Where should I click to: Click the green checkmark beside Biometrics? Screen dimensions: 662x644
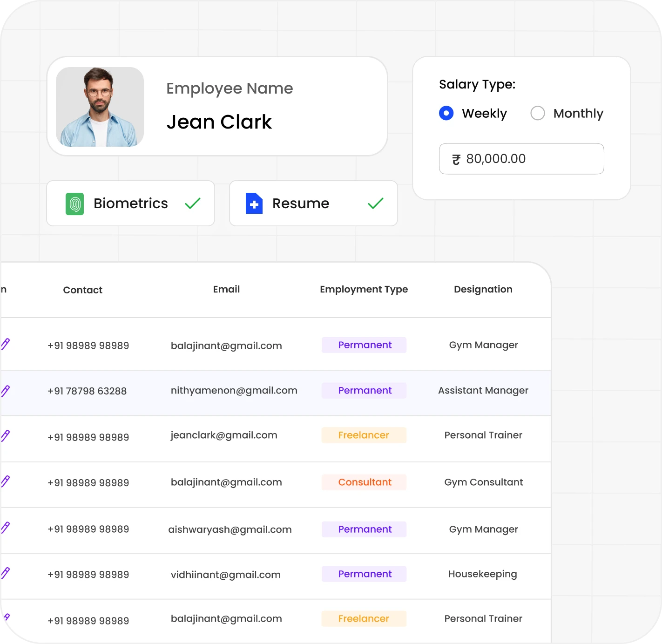[192, 203]
